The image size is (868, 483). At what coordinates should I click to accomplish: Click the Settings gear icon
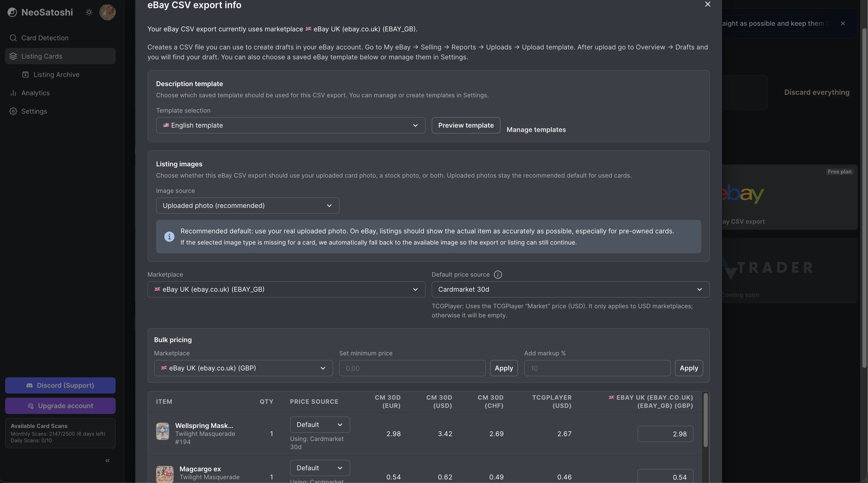pyautogui.click(x=13, y=111)
